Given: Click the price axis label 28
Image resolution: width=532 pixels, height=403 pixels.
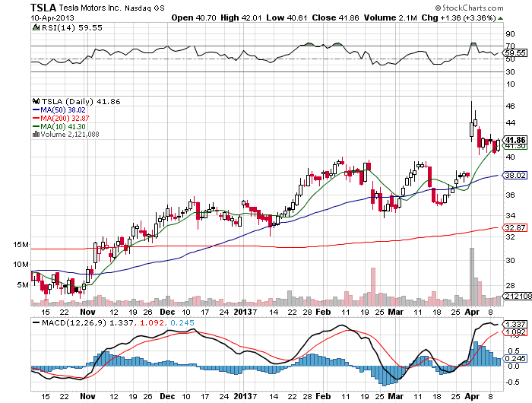Looking at the screenshot, I should coord(510,286).
